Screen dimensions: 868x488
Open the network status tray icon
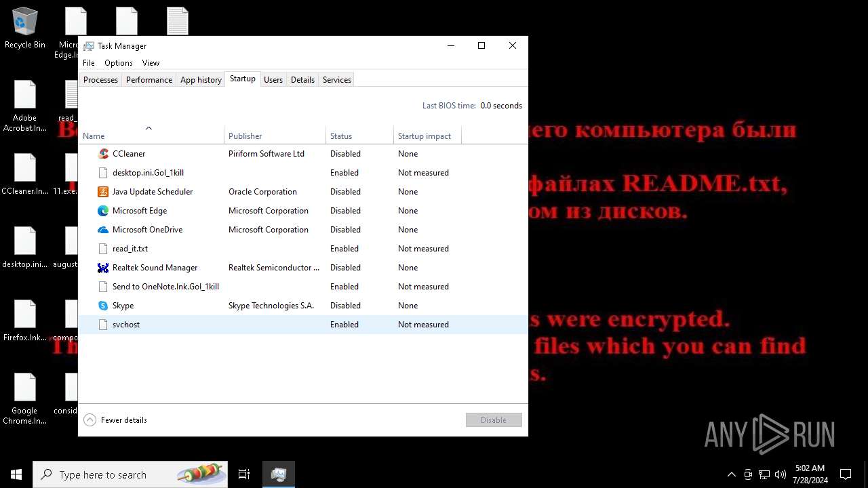pyautogui.click(x=764, y=474)
